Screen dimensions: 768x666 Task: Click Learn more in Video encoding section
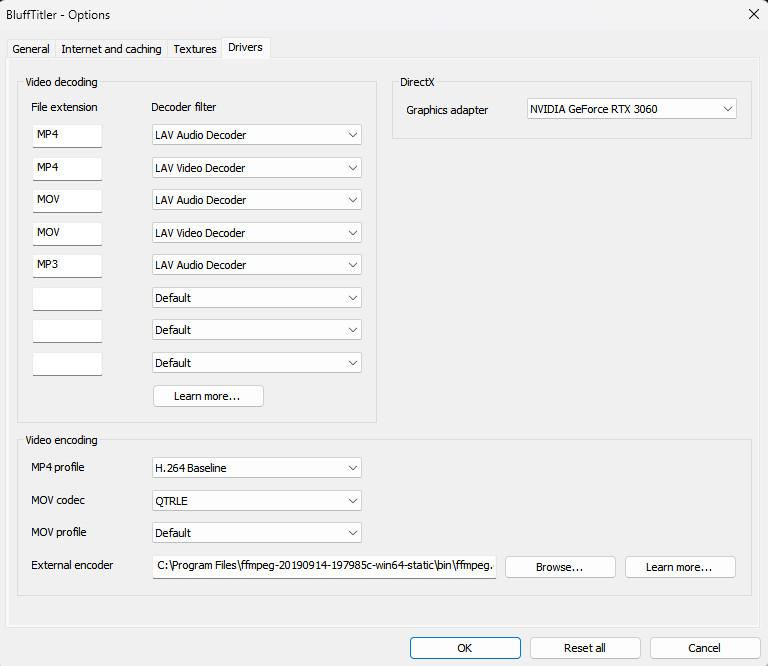pyautogui.click(x=680, y=567)
